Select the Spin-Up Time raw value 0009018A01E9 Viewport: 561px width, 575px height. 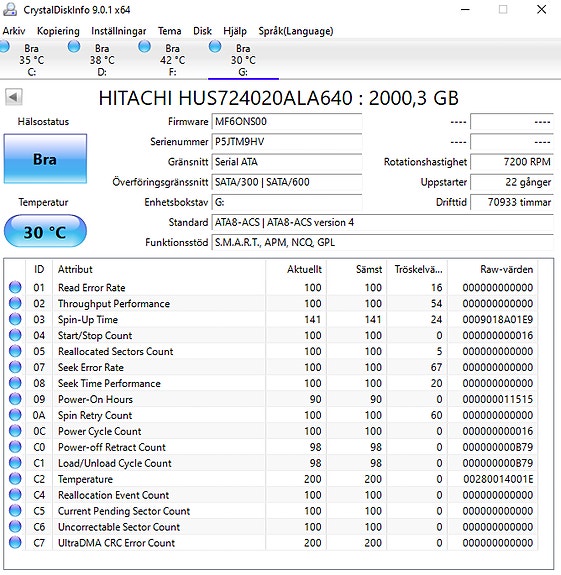[x=498, y=319]
